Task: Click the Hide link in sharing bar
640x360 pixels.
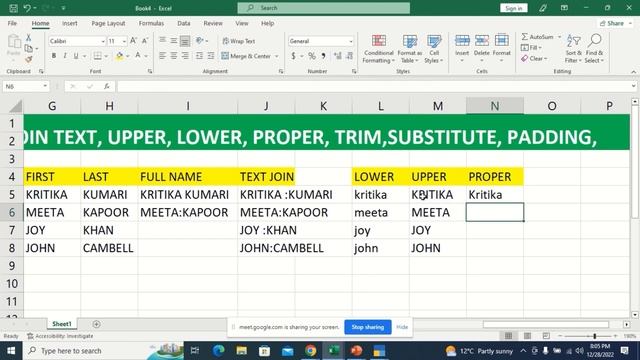Action: 402,327
